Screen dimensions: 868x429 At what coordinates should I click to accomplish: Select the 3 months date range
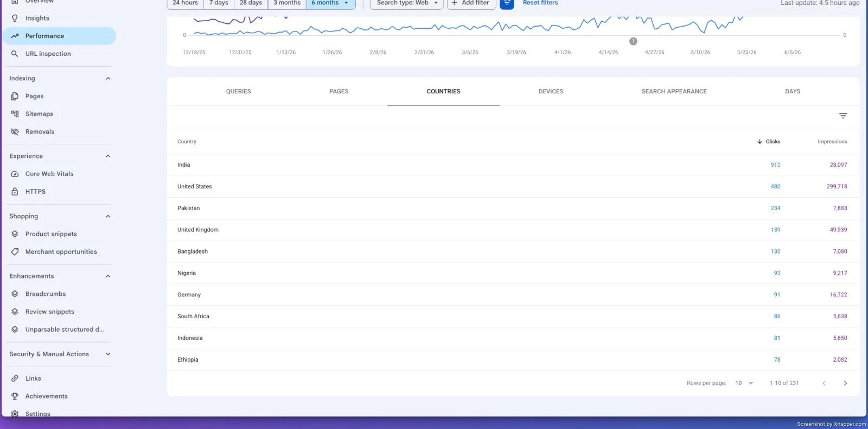pyautogui.click(x=287, y=3)
